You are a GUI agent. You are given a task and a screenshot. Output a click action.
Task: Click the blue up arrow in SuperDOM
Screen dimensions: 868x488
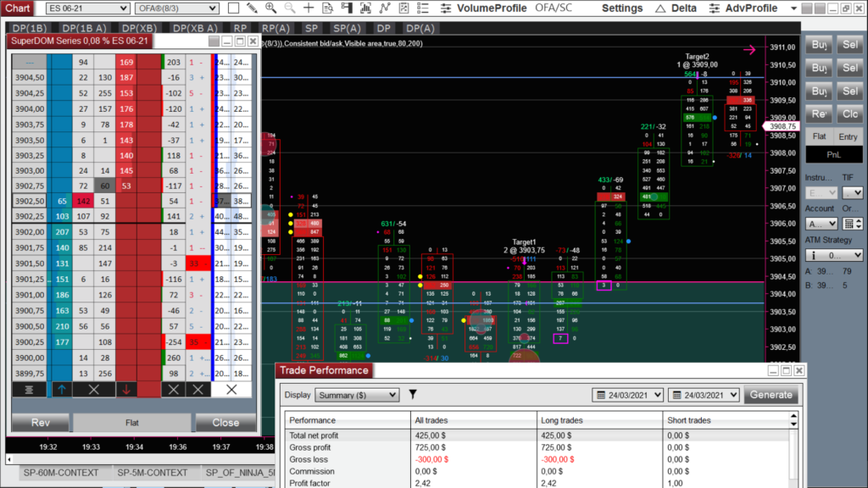click(x=61, y=390)
